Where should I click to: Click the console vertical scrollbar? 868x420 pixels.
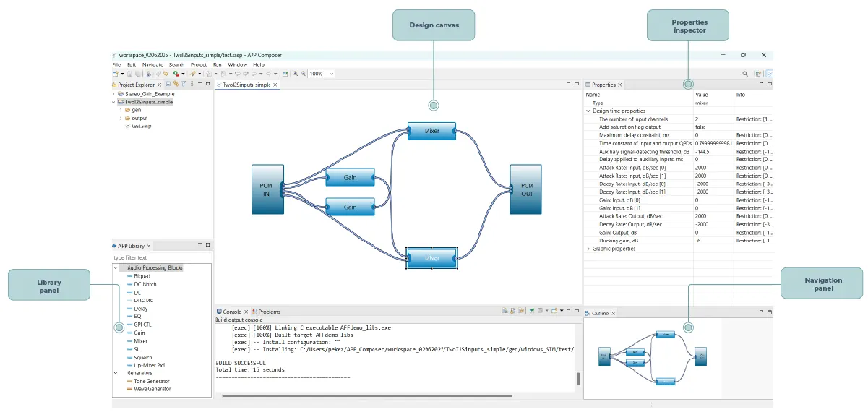577,379
